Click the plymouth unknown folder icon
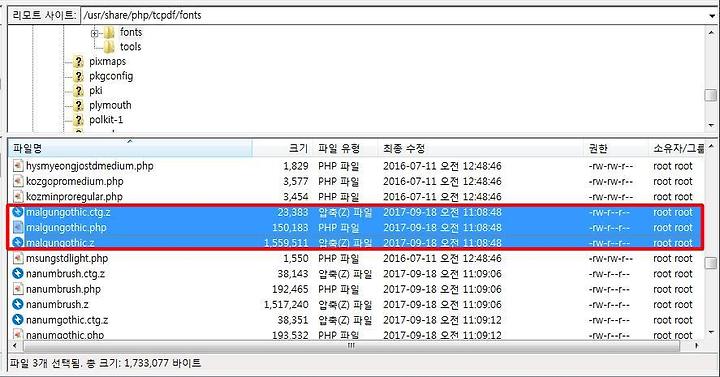 click(x=79, y=106)
